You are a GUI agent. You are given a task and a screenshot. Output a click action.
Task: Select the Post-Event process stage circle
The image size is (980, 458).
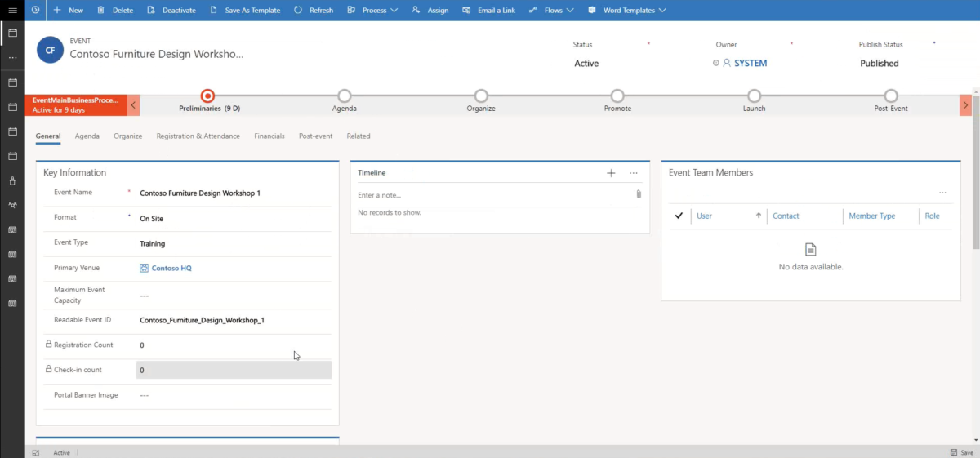pyautogui.click(x=891, y=96)
